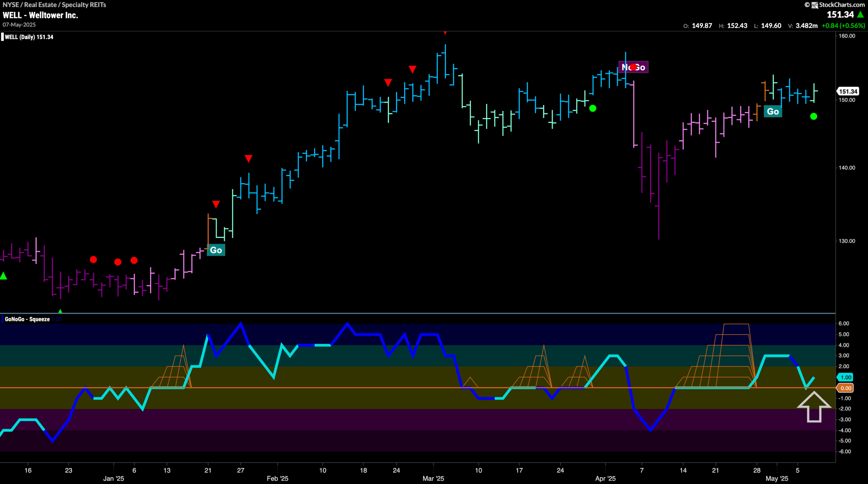868x484 pixels.
Task: Click the red triangle near Jan 21
Action: [x=216, y=204]
